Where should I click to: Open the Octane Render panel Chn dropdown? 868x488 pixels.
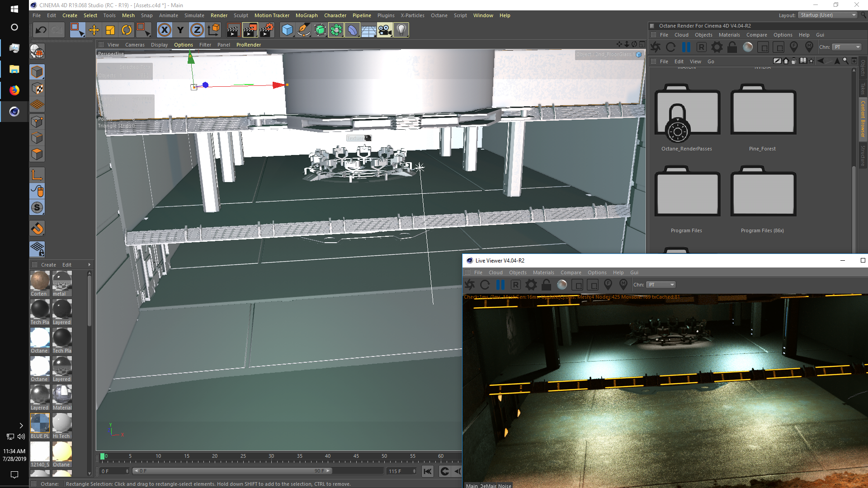[847, 47]
